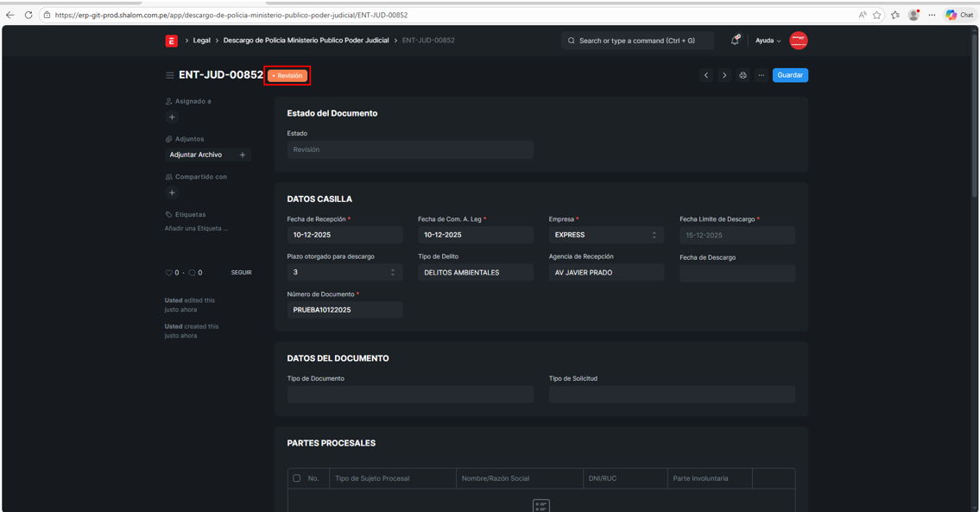This screenshot has height=512, width=980.
Task: Expand the Ayuda help menu
Action: (768, 41)
